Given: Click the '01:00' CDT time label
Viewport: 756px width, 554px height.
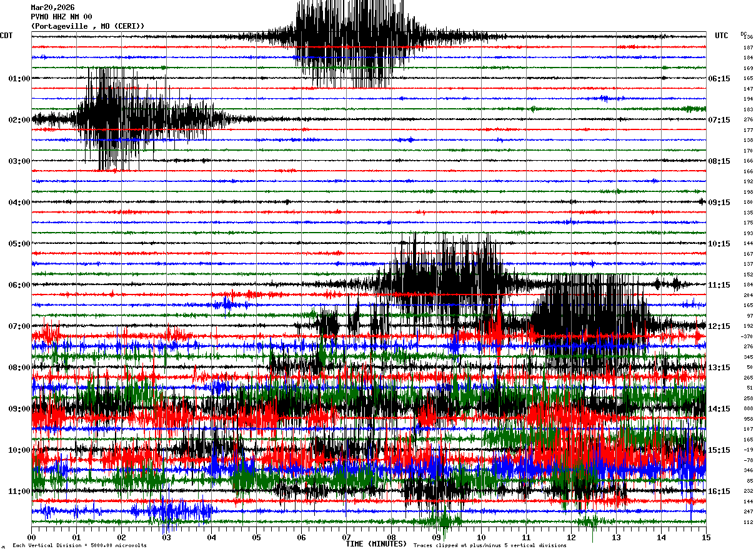Looking at the screenshot, I should [19, 79].
